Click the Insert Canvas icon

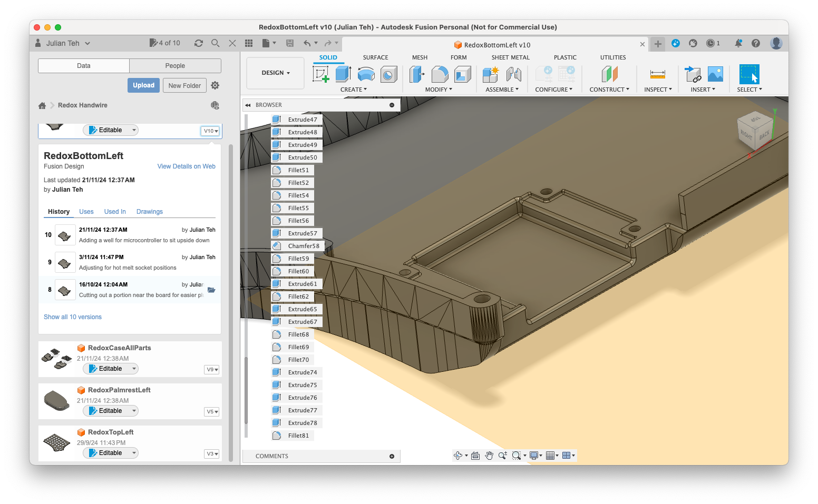pos(715,75)
